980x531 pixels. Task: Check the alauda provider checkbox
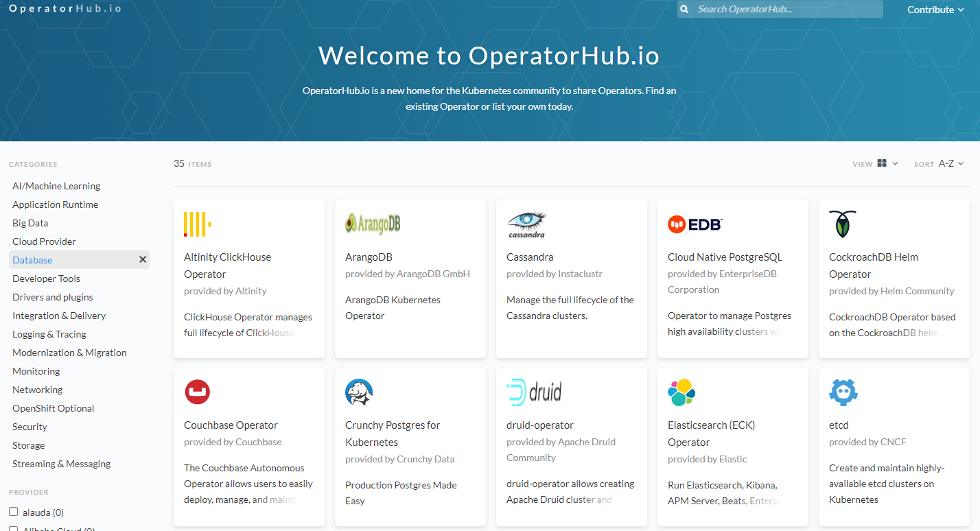point(13,512)
